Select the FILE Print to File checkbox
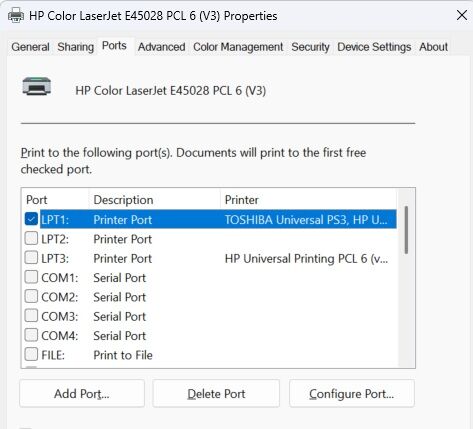This screenshot has height=429, width=473. pos(31,355)
